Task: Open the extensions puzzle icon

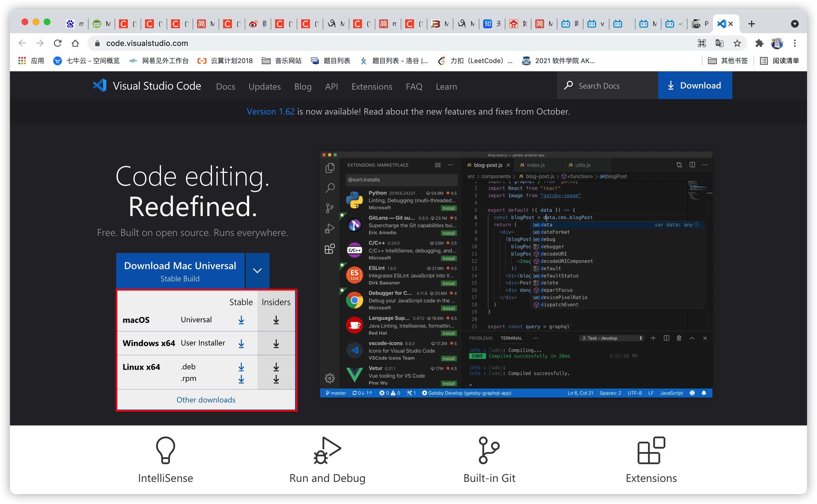Action: coord(759,43)
